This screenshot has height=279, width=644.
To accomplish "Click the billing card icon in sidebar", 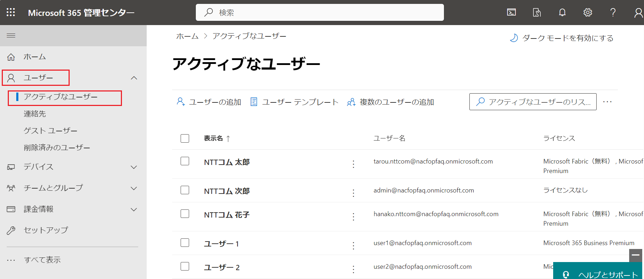I will click(11, 209).
